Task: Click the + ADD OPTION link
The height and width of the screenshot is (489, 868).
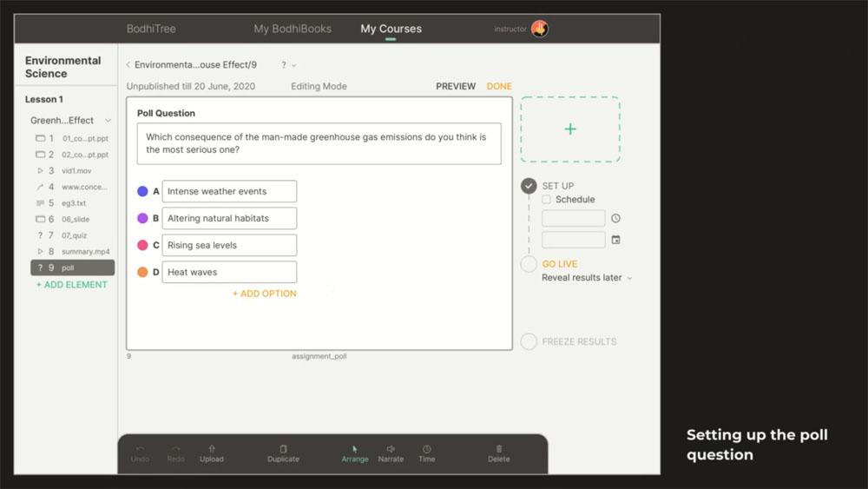Action: [x=264, y=294]
